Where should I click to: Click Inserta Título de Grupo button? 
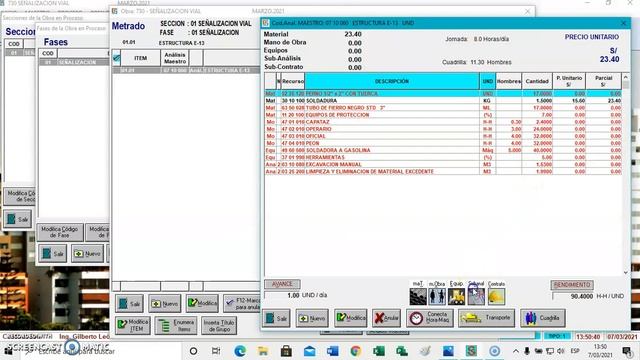[x=219, y=325]
